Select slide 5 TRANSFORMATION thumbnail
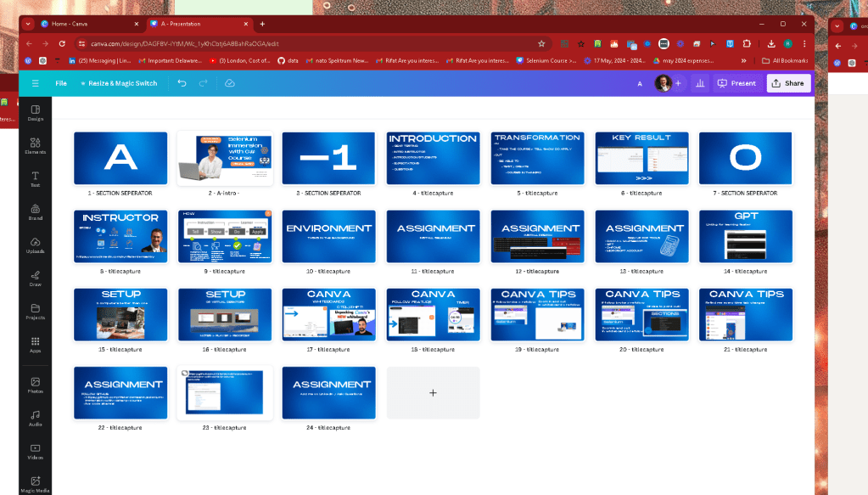This screenshot has height=495, width=868. (537, 158)
